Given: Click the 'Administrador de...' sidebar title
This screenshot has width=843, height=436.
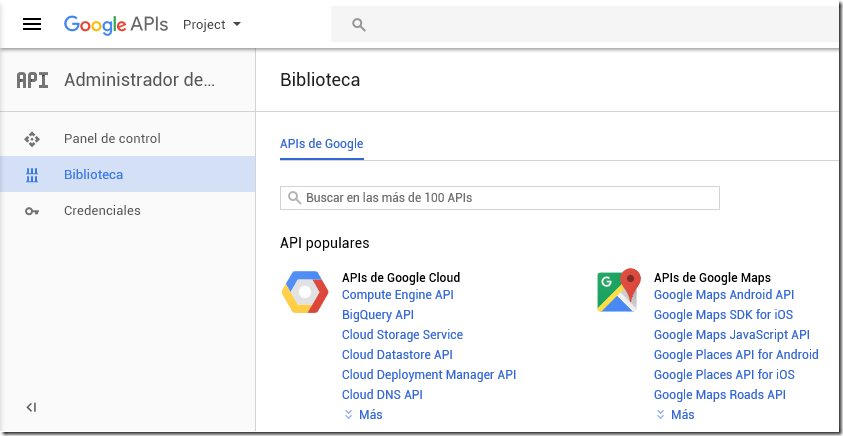Looking at the screenshot, I should click(x=140, y=80).
